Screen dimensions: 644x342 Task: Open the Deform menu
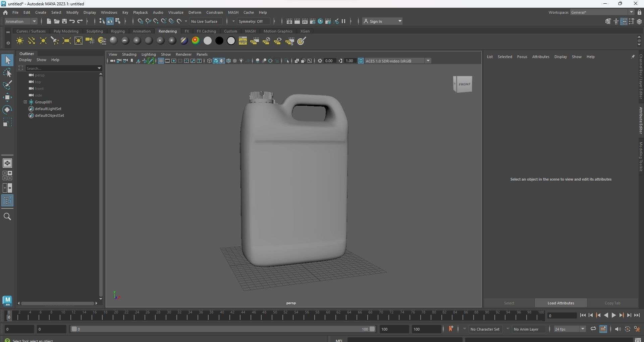coord(195,12)
